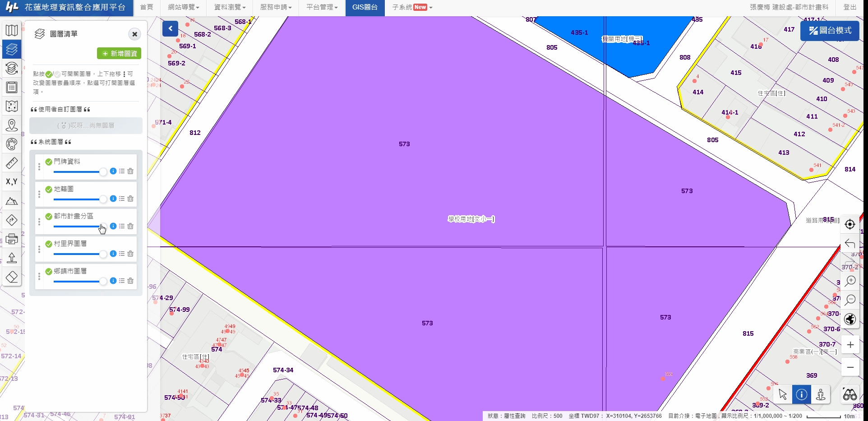Open the X,Y coordinate locator tool
This screenshot has height=421, width=868.
[x=12, y=181]
